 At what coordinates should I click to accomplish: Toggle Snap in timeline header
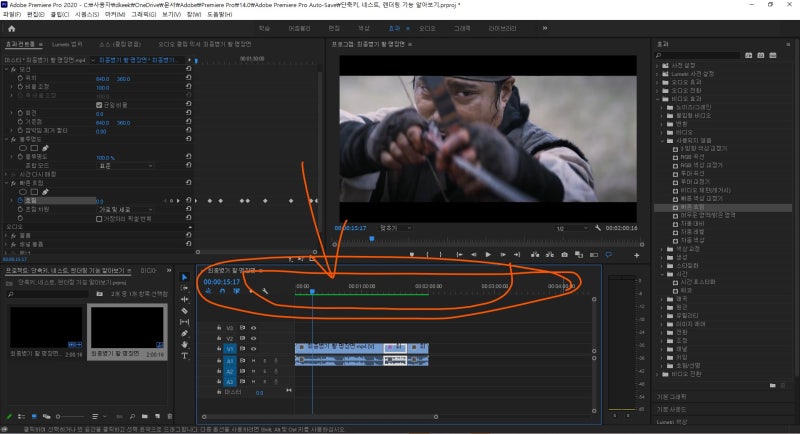click(x=222, y=291)
